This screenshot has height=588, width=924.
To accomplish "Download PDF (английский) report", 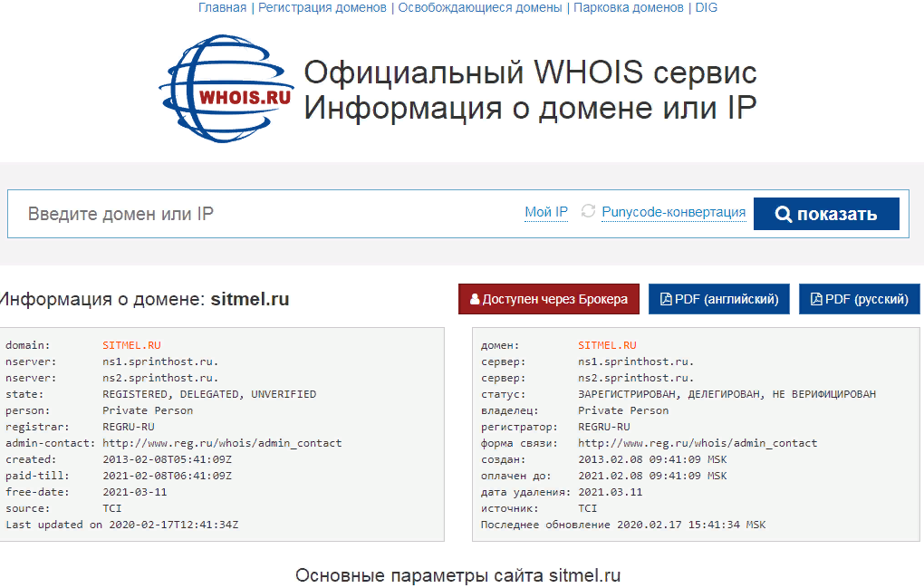I will 719,299.
